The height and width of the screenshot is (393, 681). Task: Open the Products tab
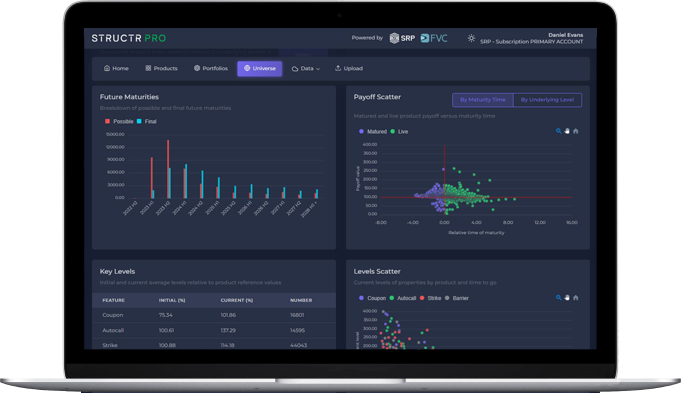(161, 69)
